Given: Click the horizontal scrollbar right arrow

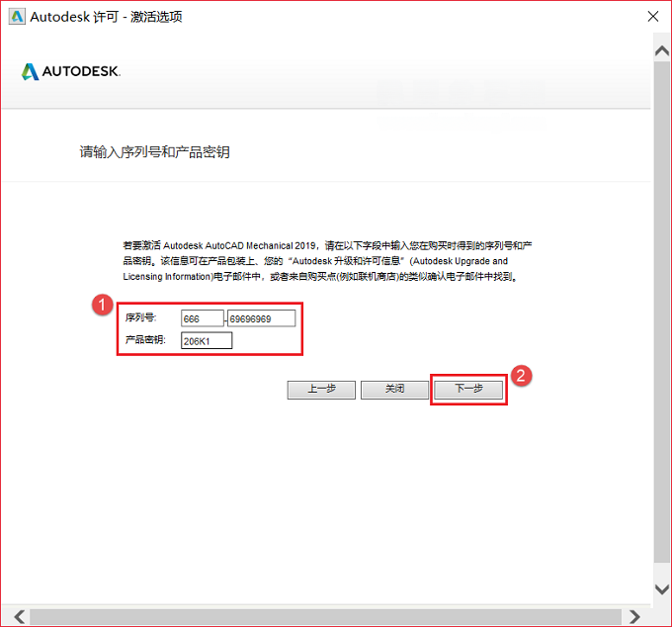Looking at the screenshot, I should click(x=634, y=617).
